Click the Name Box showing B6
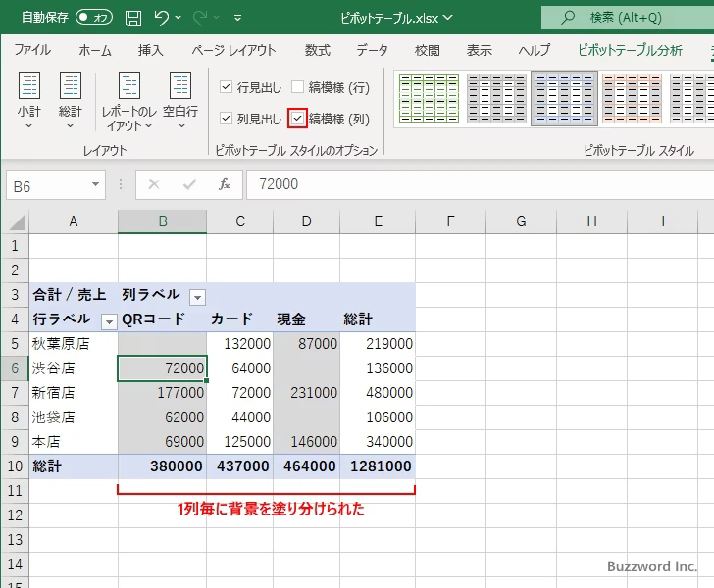Screen dimensions: 714x588 48,185
